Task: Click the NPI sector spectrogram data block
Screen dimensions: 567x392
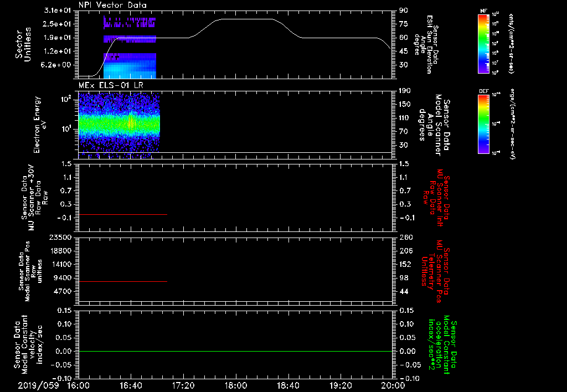Action: click(x=130, y=47)
